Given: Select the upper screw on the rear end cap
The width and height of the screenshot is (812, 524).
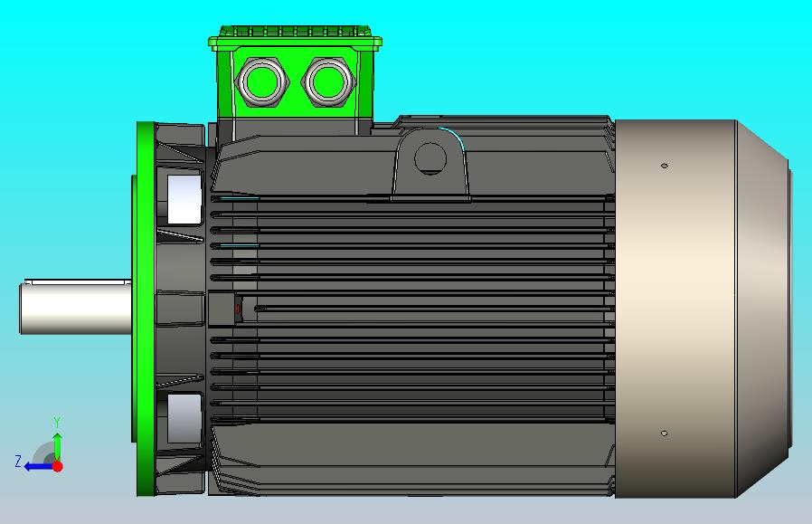Looking at the screenshot, I should click(x=665, y=166).
